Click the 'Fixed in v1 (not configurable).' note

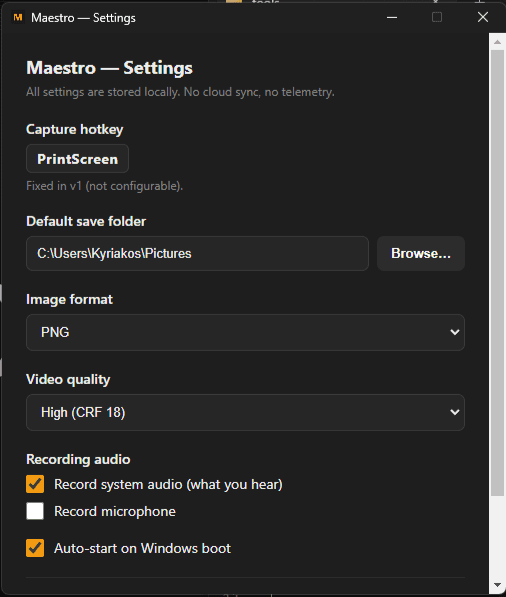point(104,186)
